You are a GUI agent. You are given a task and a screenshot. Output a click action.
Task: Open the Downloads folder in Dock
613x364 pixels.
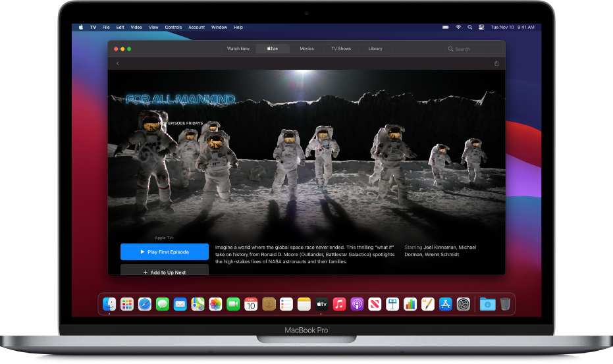click(x=487, y=304)
